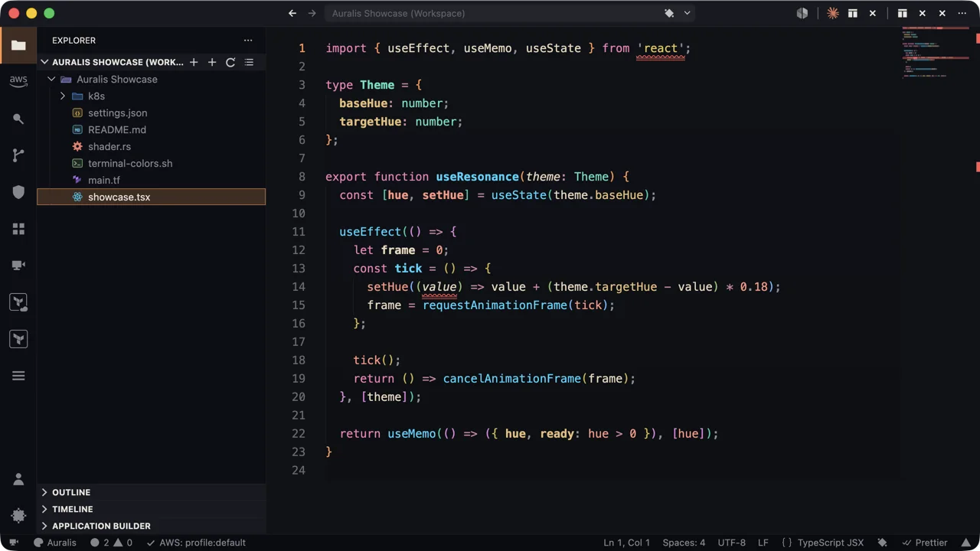The height and width of the screenshot is (551, 980).
Task: Click Ln 1, Col 1 cursor position
Action: click(x=626, y=543)
